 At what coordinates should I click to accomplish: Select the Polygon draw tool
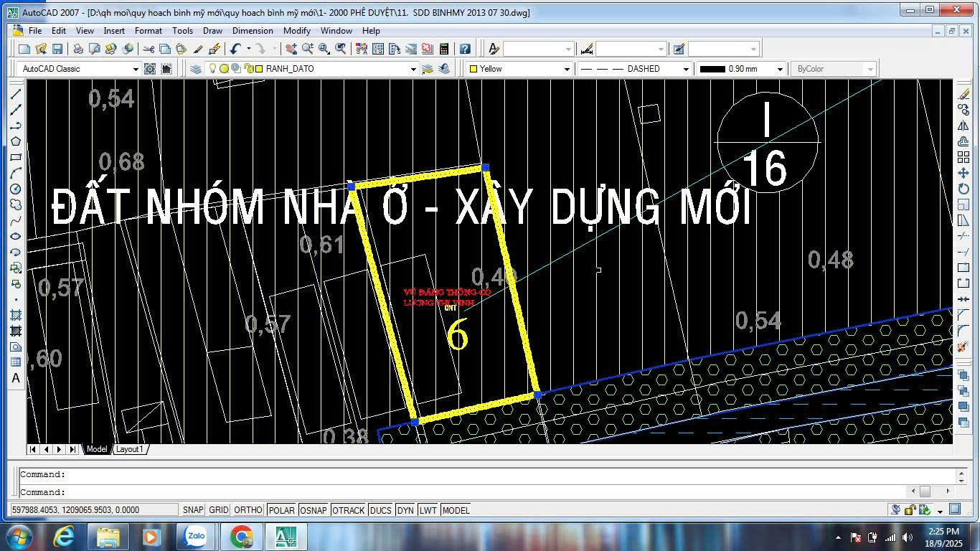pyautogui.click(x=15, y=141)
